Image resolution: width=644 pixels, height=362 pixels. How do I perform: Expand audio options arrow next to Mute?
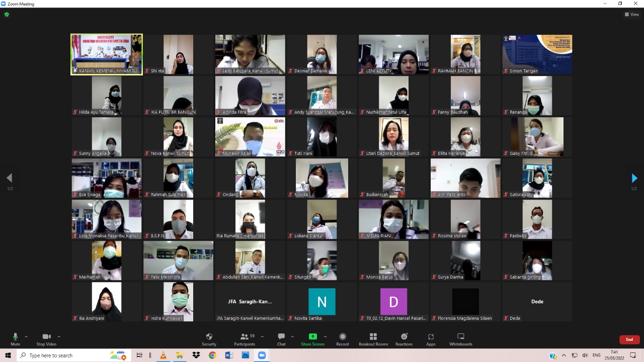tap(26, 336)
